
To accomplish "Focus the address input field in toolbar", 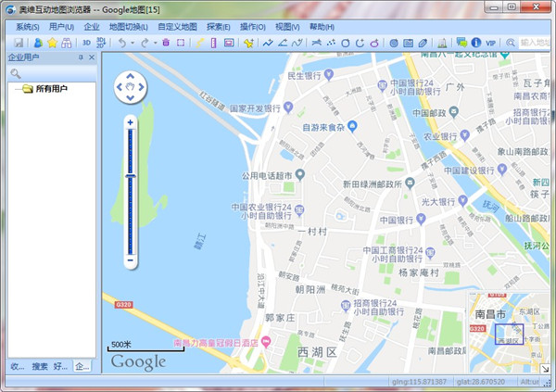I will [x=535, y=43].
